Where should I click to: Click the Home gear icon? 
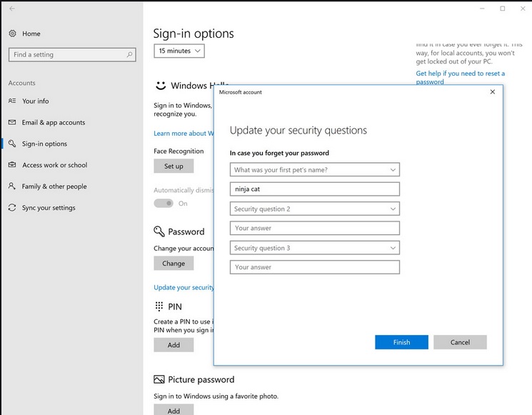pyautogui.click(x=13, y=34)
